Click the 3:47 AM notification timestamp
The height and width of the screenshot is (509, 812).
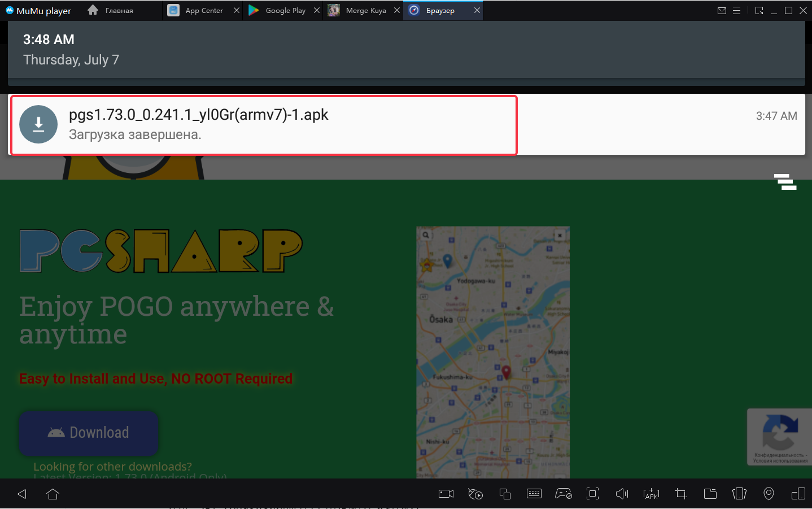[x=776, y=116]
